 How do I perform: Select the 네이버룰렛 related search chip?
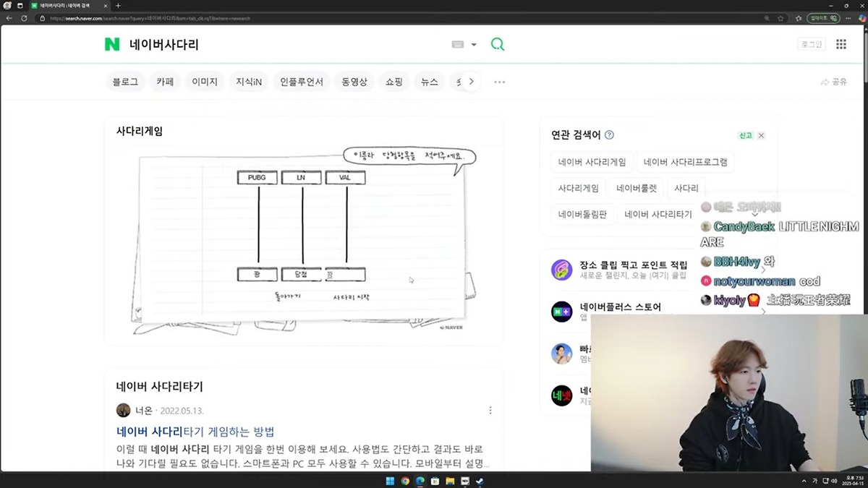point(637,189)
